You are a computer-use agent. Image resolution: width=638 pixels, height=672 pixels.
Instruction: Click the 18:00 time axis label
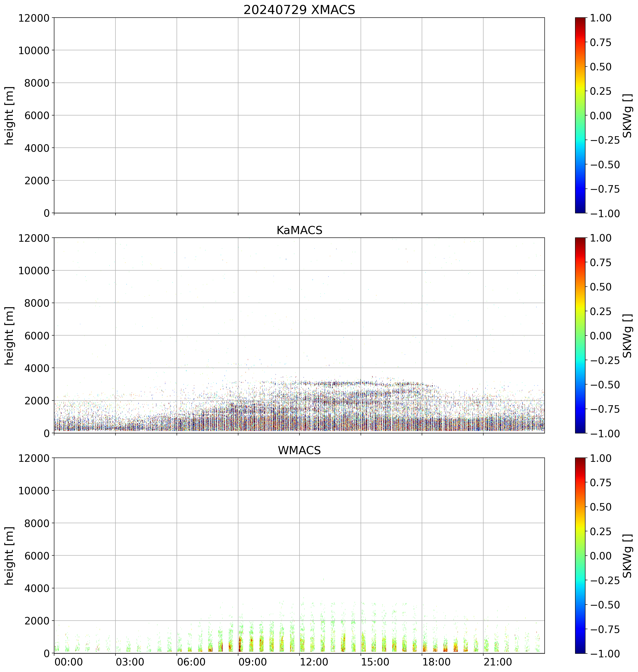pos(437,662)
